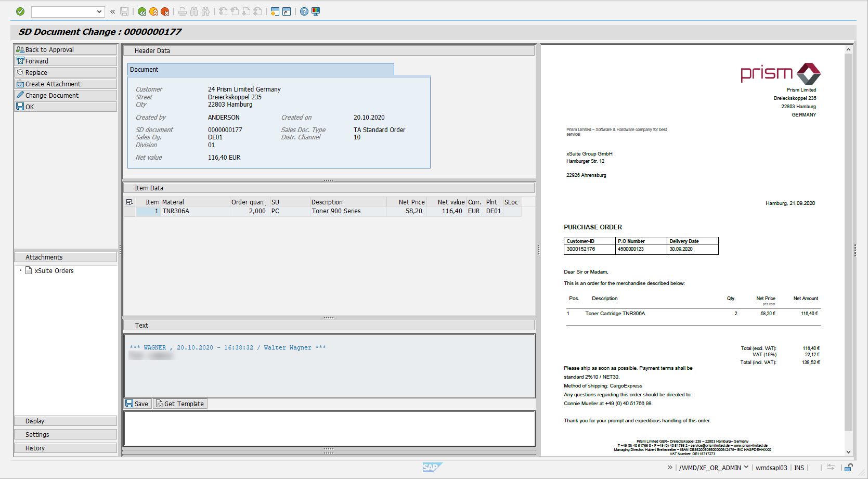Viewport: 868px width, 479px height.
Task: Click the Create New Session icon
Action: [x=275, y=11]
